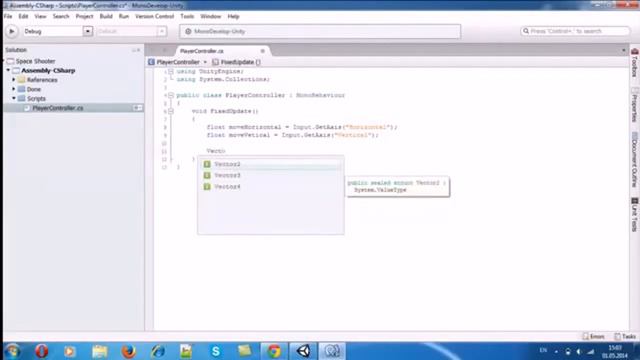Fold the FixedUpdate method region
Screen dimensions: 640x360
click(x=171, y=111)
